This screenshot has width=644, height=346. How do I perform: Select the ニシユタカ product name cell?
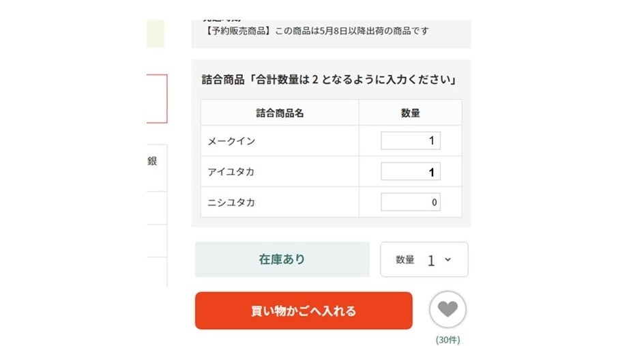(x=280, y=202)
